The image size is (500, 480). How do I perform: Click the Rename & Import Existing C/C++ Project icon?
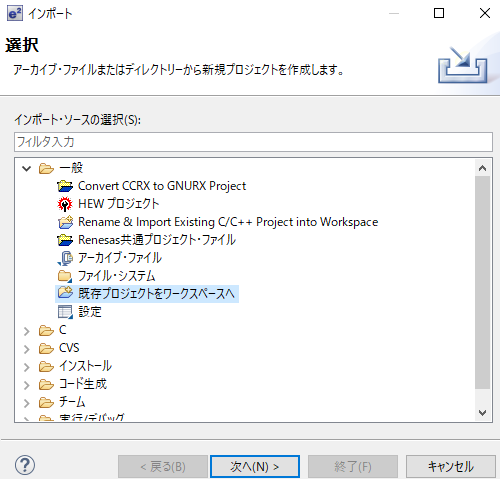tap(65, 222)
